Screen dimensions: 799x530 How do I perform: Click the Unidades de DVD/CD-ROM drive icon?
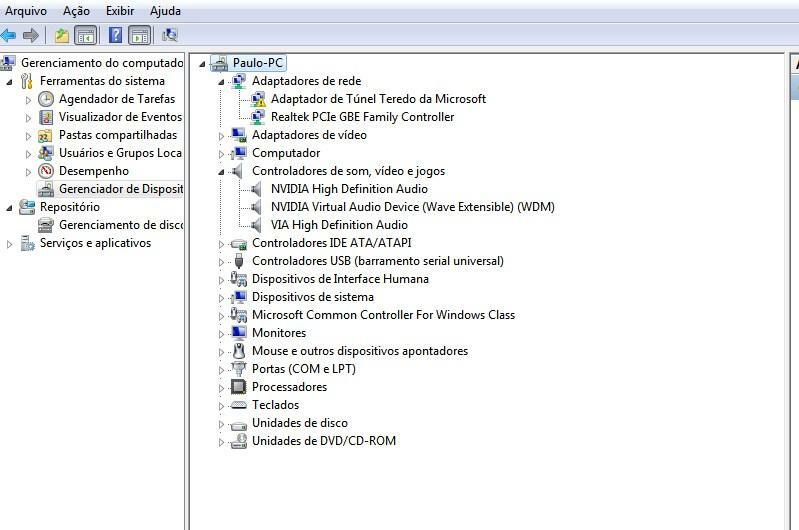tap(238, 441)
